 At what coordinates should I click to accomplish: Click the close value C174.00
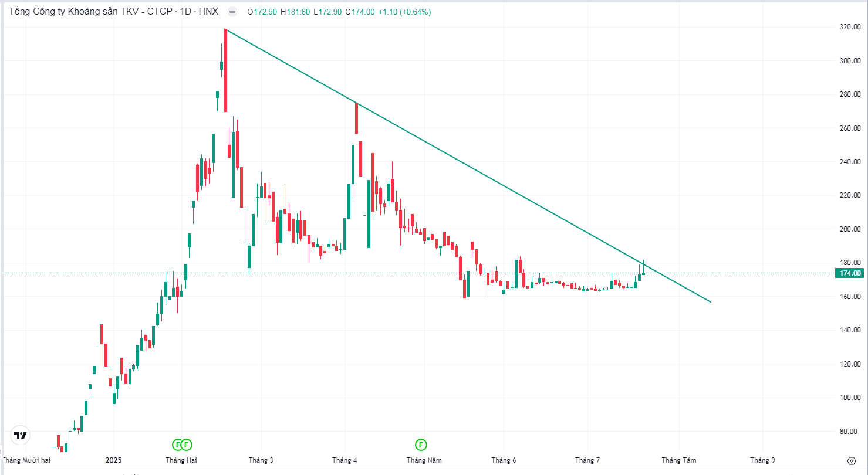click(360, 12)
